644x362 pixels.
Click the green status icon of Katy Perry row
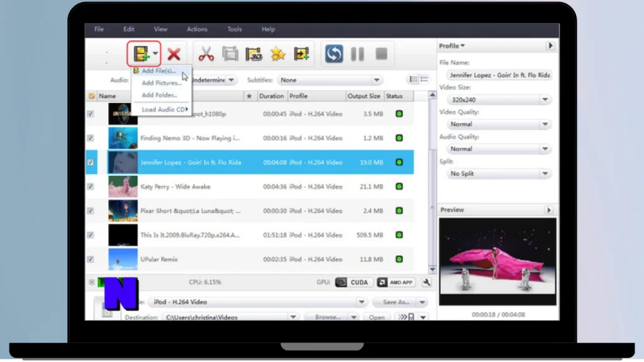coord(399,187)
